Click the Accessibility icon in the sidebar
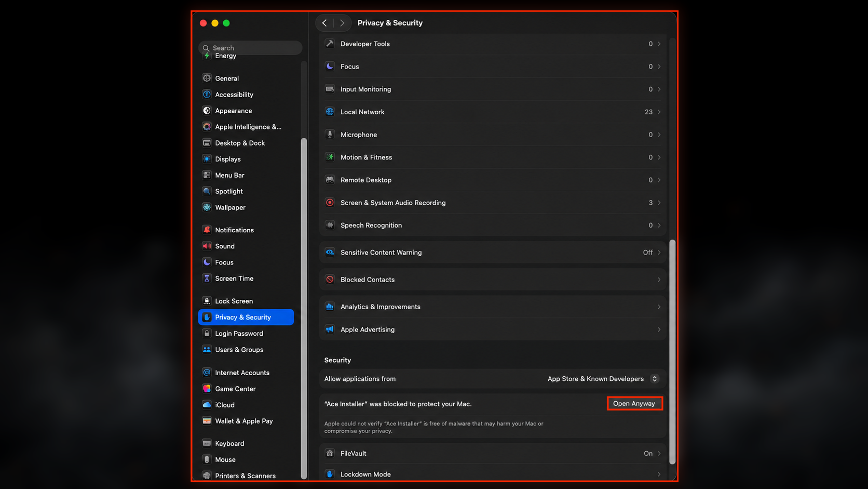 point(207,95)
